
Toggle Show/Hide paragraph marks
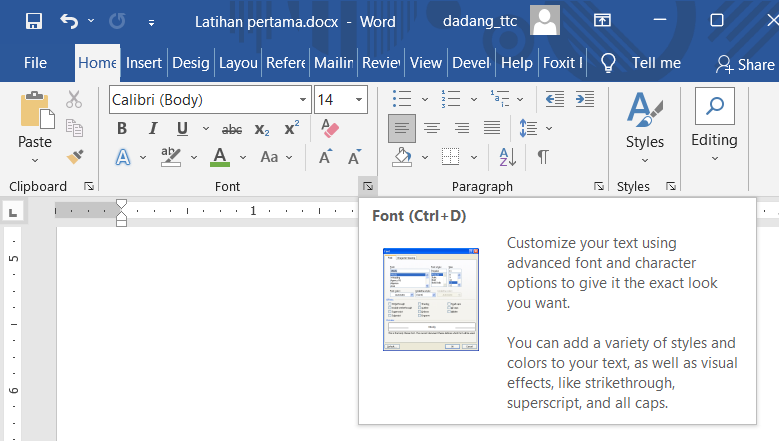pos(542,157)
